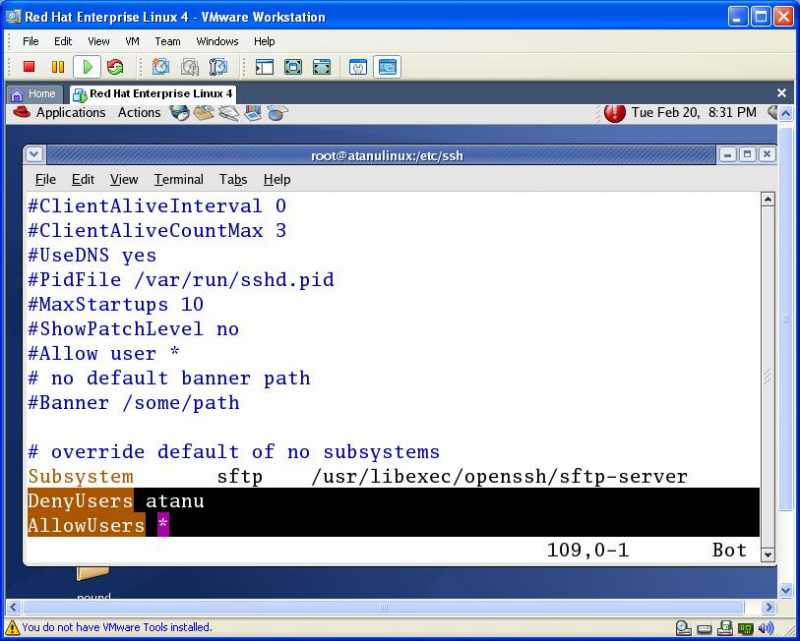Switch to the Home tab
The width and height of the screenshot is (800, 641).
(35, 93)
